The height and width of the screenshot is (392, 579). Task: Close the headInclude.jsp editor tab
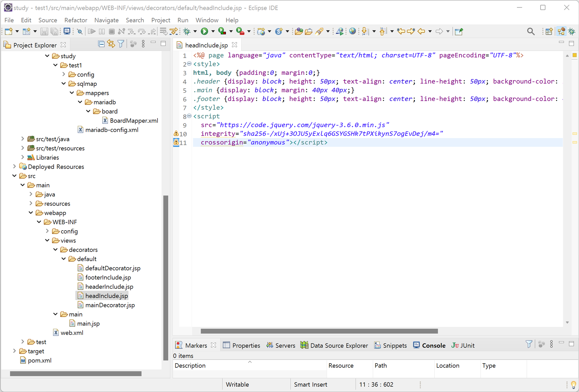tap(234, 45)
